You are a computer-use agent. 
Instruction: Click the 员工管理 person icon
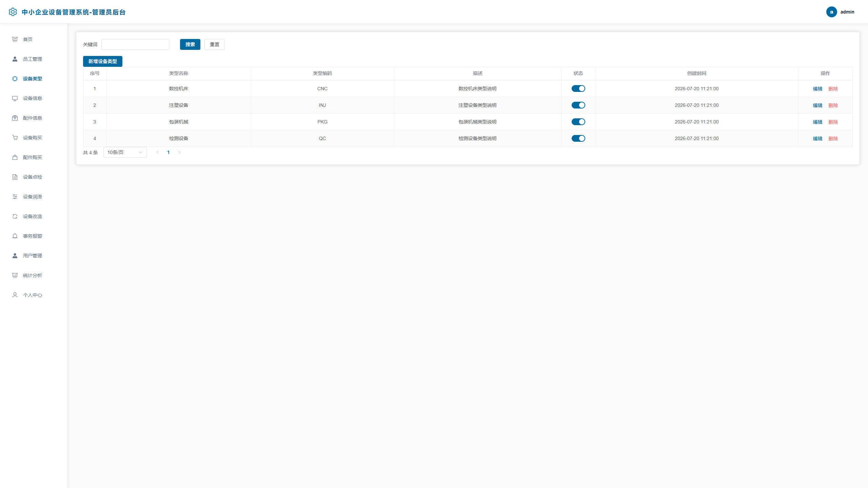click(x=15, y=59)
